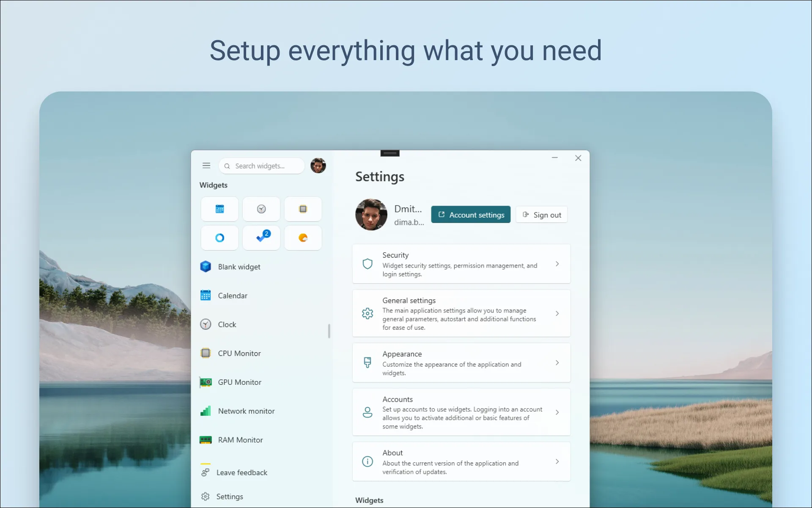Image resolution: width=812 pixels, height=508 pixels.
Task: Expand the About chevron
Action: click(x=557, y=461)
